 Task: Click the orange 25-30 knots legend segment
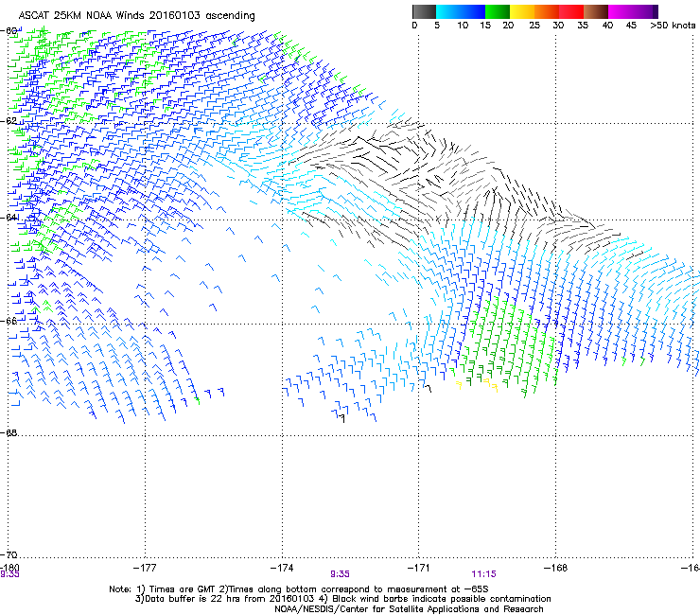point(547,11)
